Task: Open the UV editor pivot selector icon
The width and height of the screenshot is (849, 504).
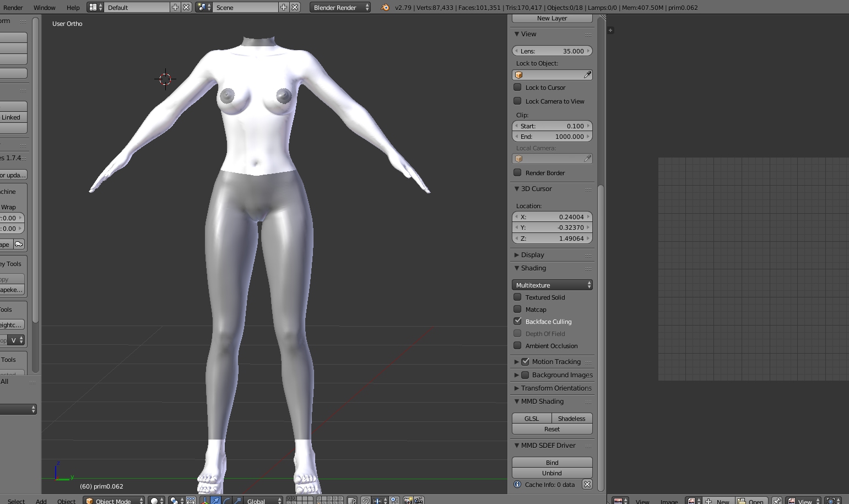Action: point(834,501)
